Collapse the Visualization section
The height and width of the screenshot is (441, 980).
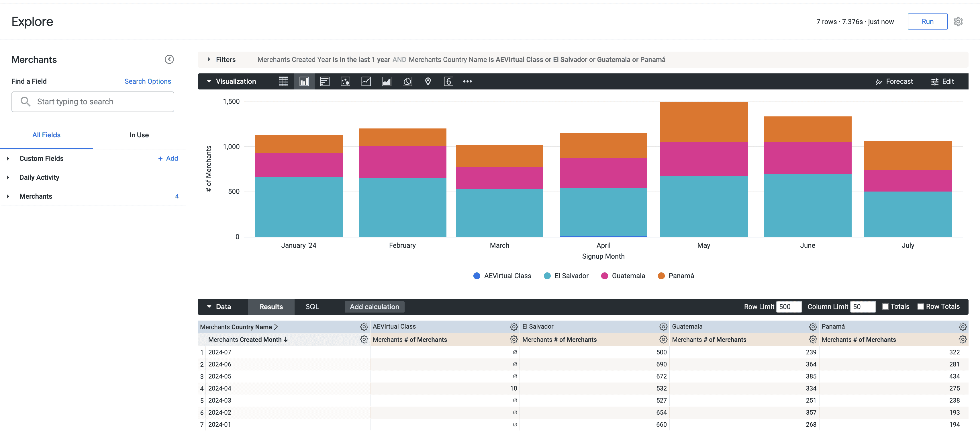click(209, 81)
